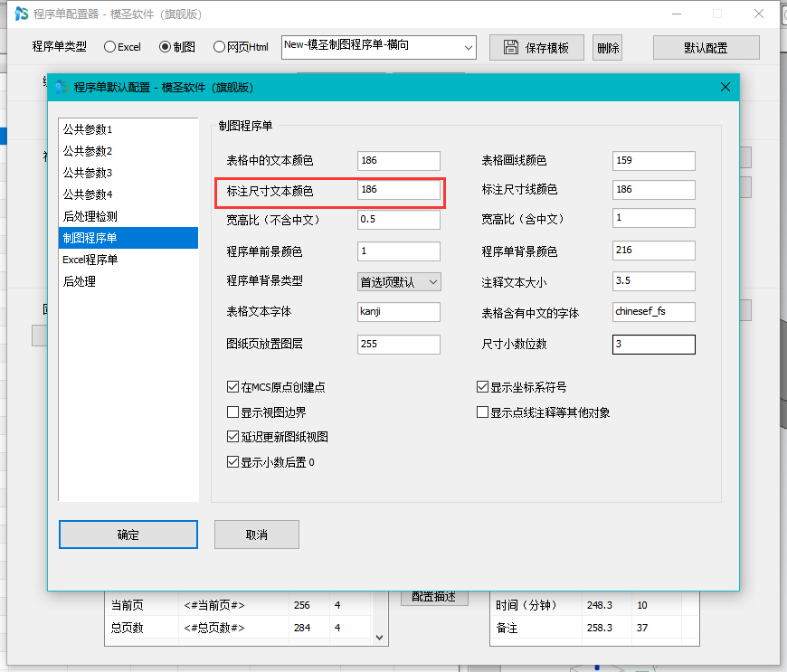This screenshot has height=672, width=787.
Task: Minimize the 程序单配置器 window
Action: [677, 14]
